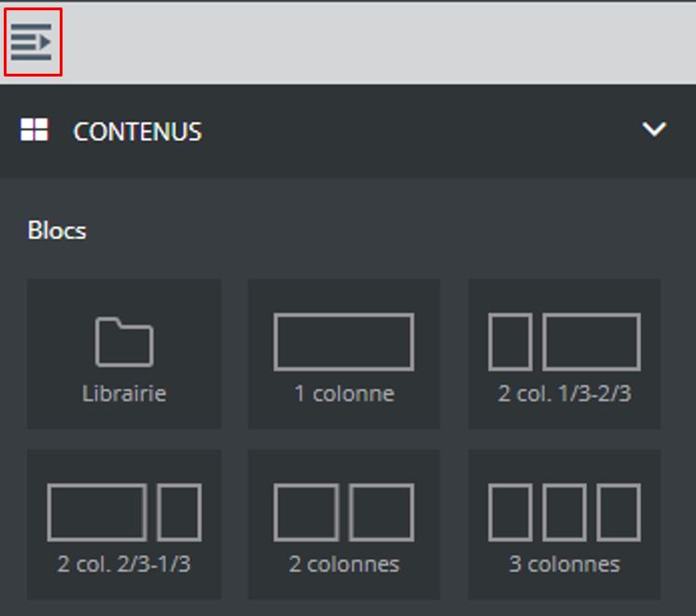Click the narrow left rectangle in the 1/3-2/3 icon

510,342
